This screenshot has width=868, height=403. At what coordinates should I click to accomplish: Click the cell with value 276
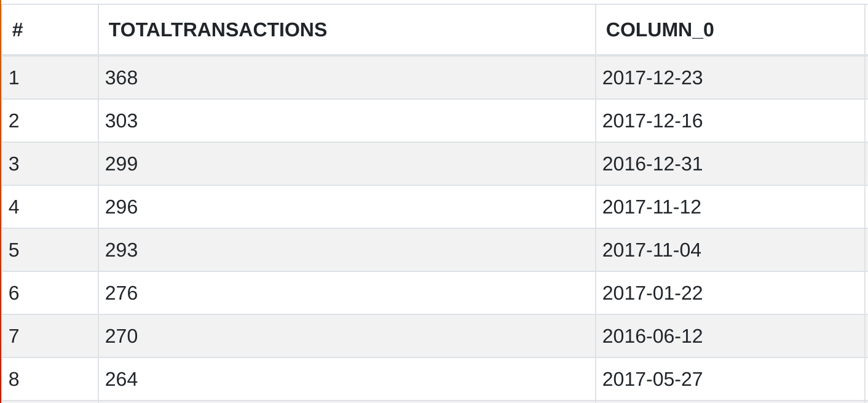tap(122, 293)
